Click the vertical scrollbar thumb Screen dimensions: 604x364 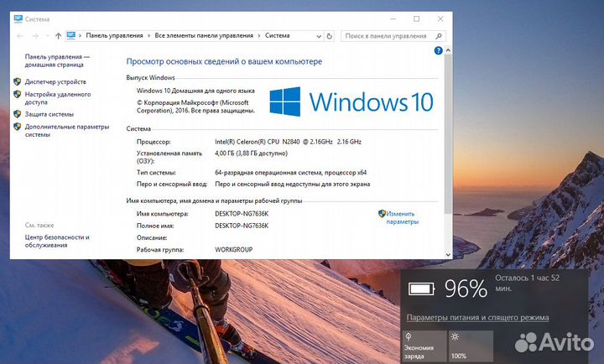pos(448,133)
